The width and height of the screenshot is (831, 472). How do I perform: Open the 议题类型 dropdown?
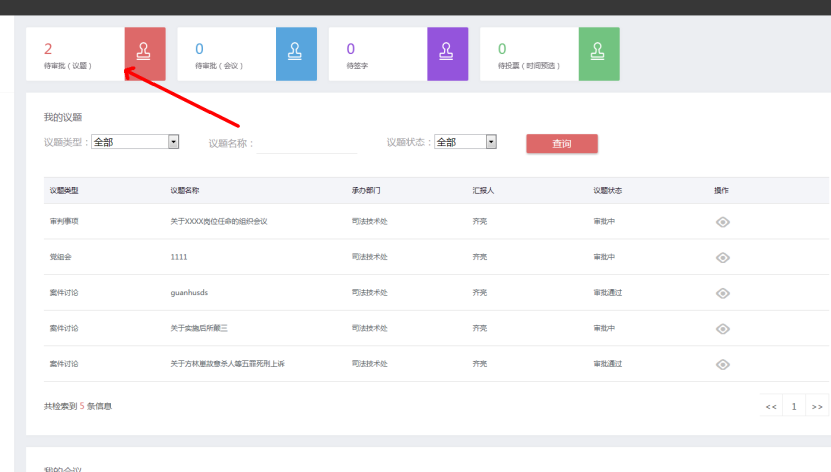[x=134, y=142]
